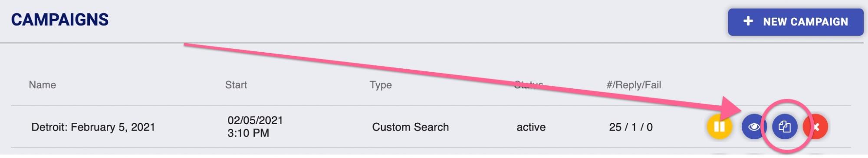The width and height of the screenshot is (868, 158).
Task: Click the #/Reply/Fail column header
Action: click(634, 85)
